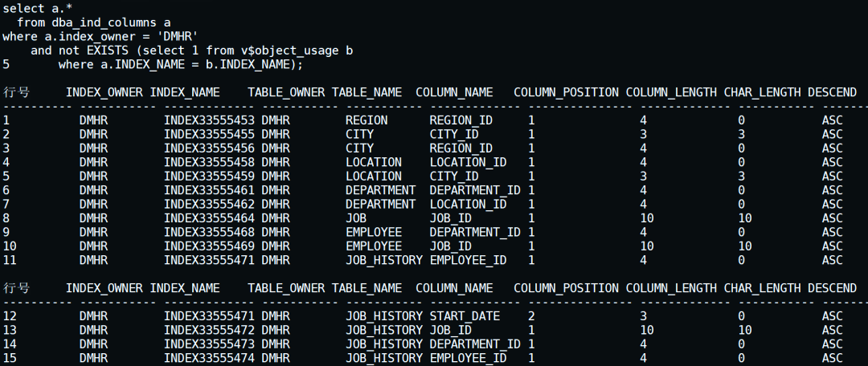
Task: Click first INDEX_OWNER column header
Action: (104, 92)
